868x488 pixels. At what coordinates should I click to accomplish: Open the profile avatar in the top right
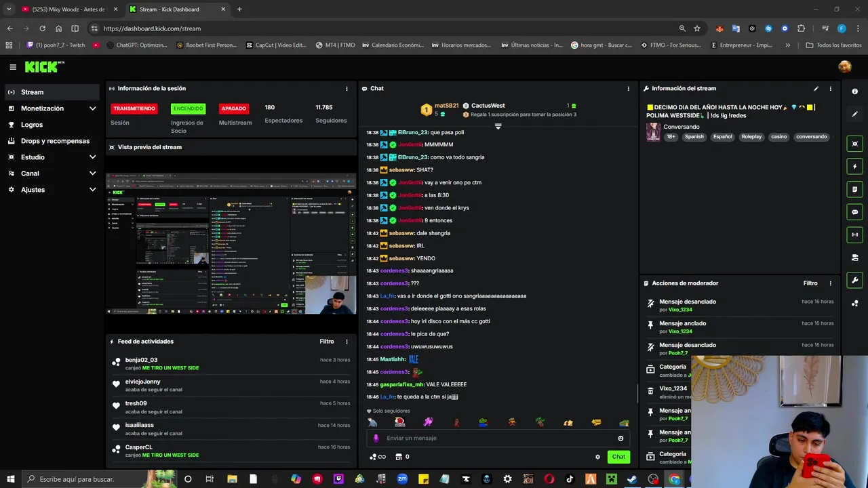(x=844, y=66)
